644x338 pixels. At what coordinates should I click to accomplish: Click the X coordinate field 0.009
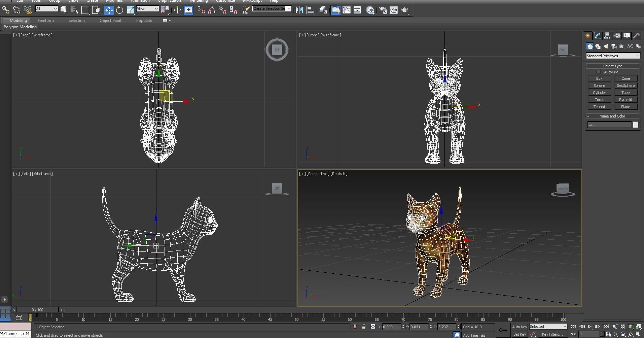coord(392,327)
